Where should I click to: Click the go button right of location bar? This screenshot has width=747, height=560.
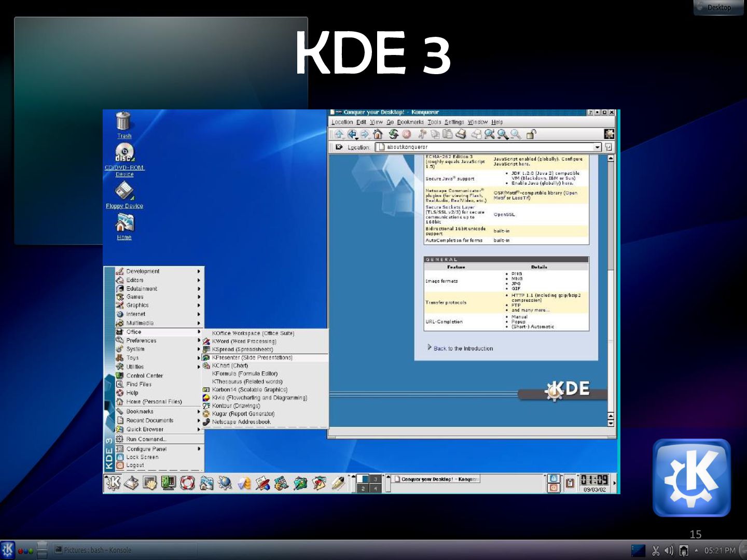point(608,147)
